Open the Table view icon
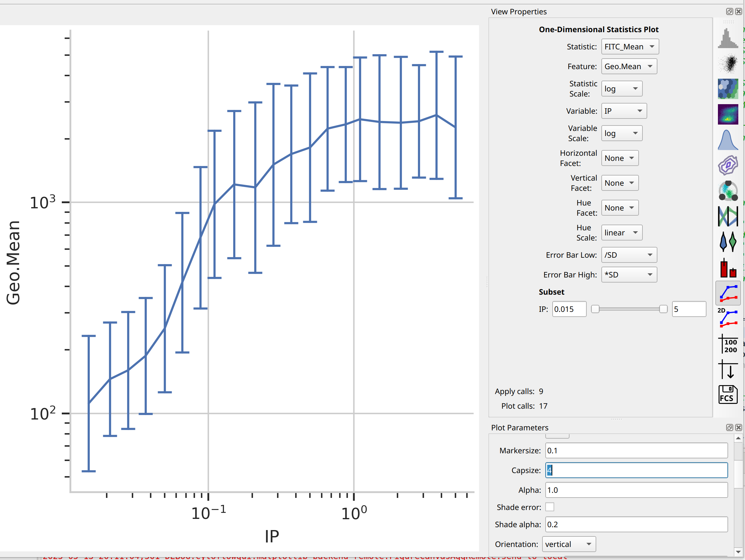The width and height of the screenshot is (745, 560). tap(727, 344)
